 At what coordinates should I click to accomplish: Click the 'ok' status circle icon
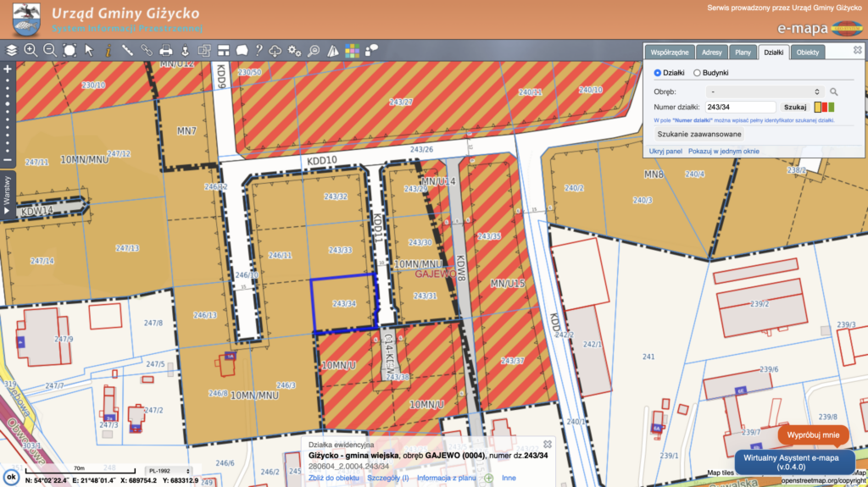11,477
